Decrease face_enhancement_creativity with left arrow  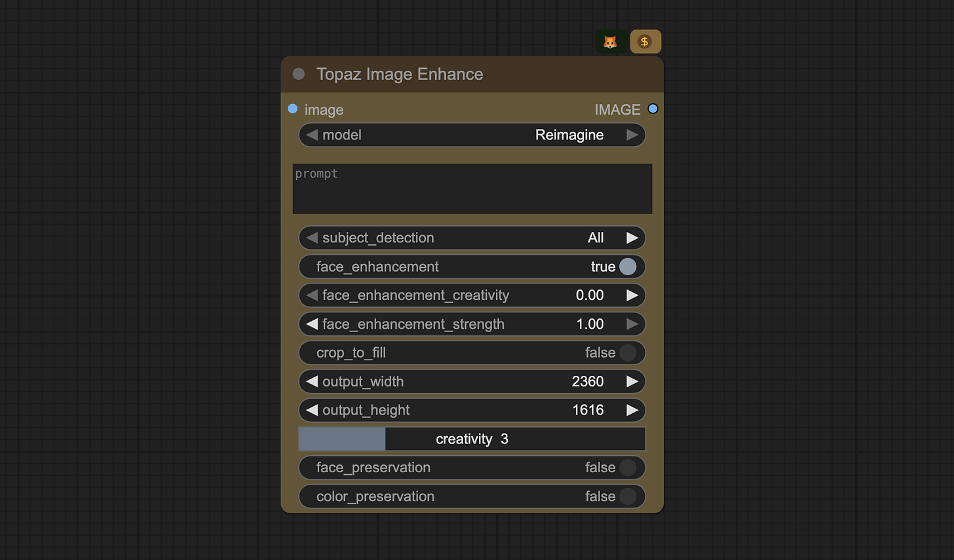tap(312, 295)
